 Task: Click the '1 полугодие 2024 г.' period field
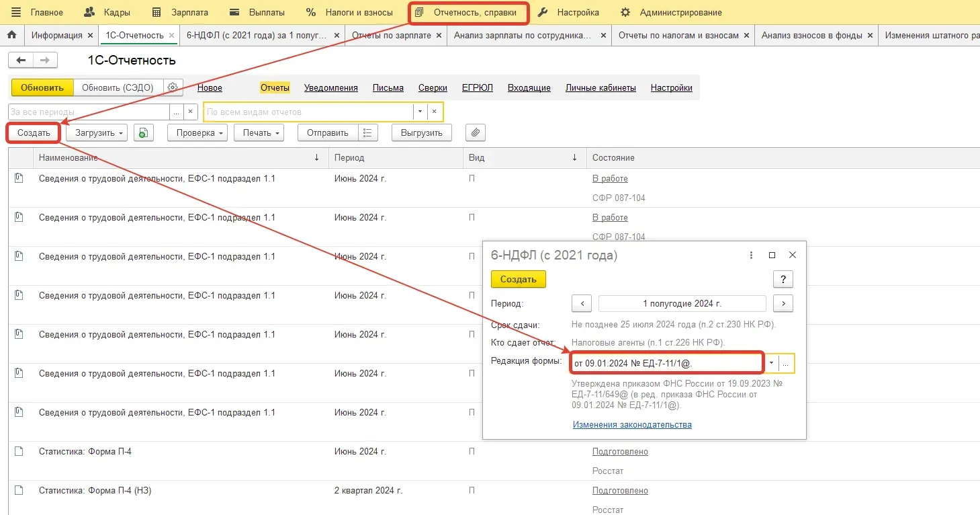point(682,304)
